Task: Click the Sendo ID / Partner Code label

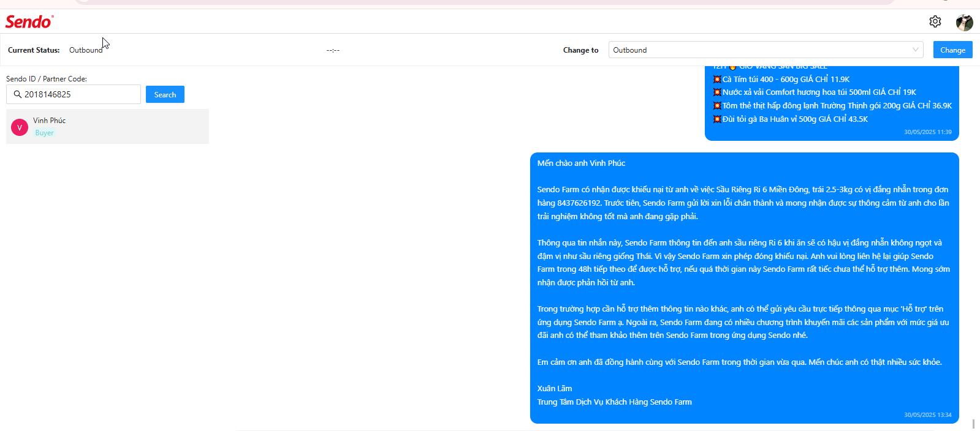Action: click(47, 79)
